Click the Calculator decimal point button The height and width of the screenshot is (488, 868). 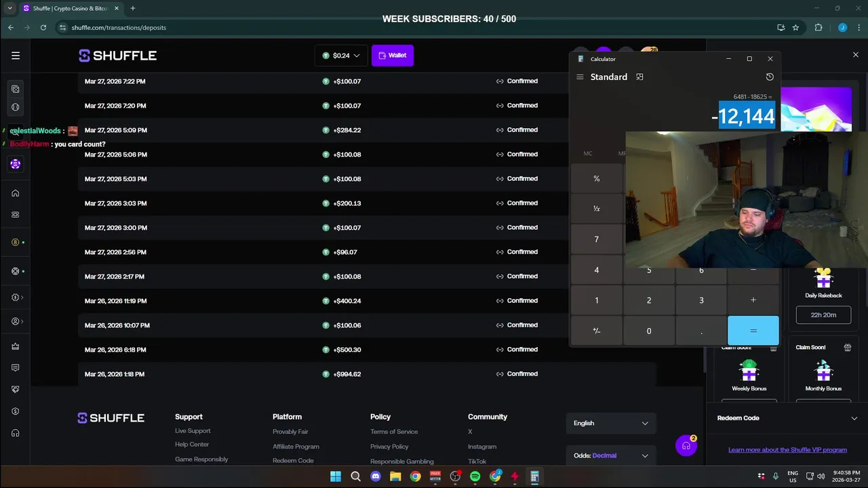[x=701, y=331]
